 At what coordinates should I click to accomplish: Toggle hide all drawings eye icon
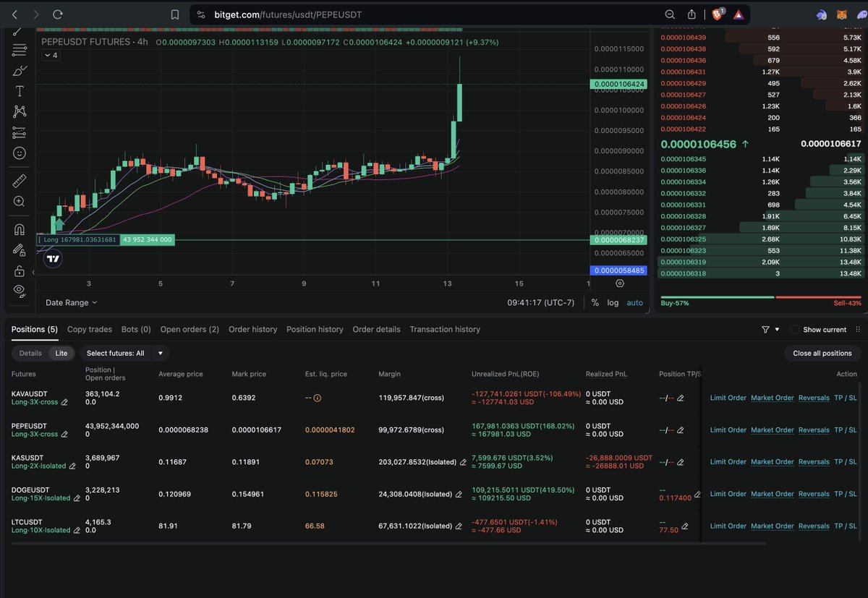tap(20, 291)
